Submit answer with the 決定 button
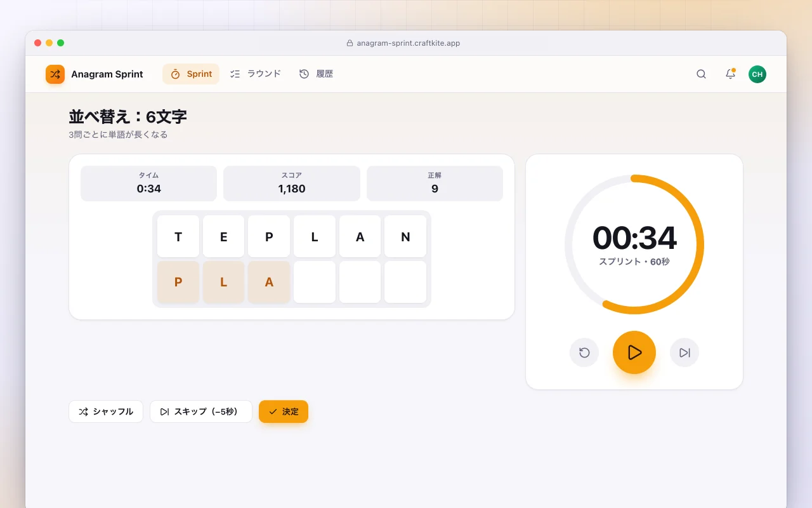Image resolution: width=812 pixels, height=508 pixels. point(284,411)
